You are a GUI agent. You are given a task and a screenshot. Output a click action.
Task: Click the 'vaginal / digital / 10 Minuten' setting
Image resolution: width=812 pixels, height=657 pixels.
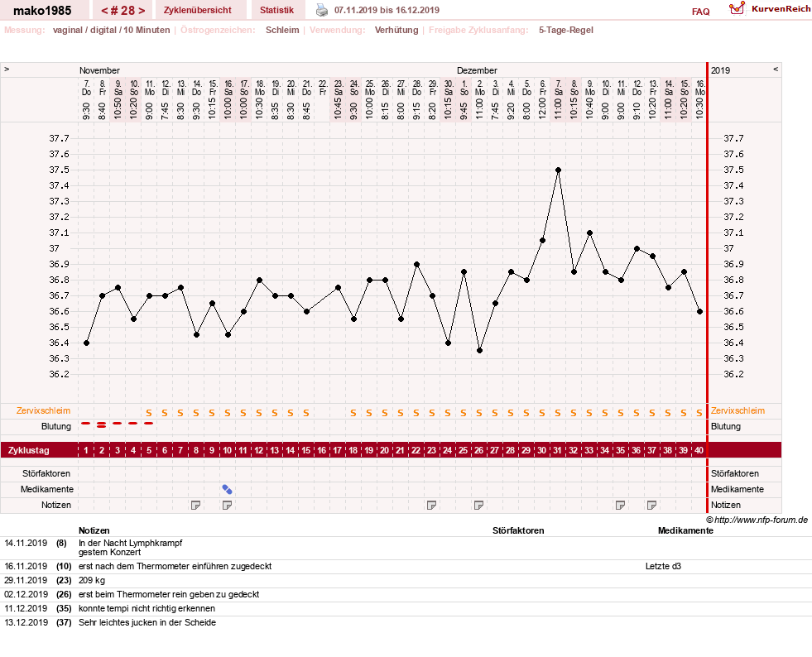112,30
